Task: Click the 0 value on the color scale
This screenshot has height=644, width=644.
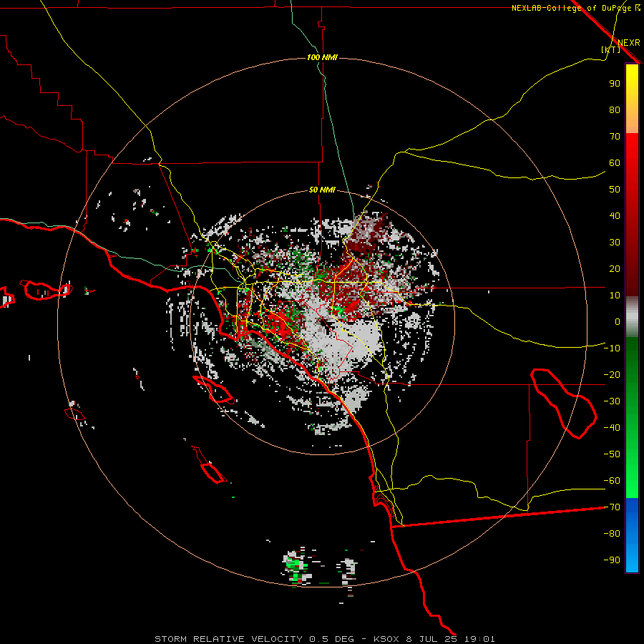Action: tap(618, 321)
